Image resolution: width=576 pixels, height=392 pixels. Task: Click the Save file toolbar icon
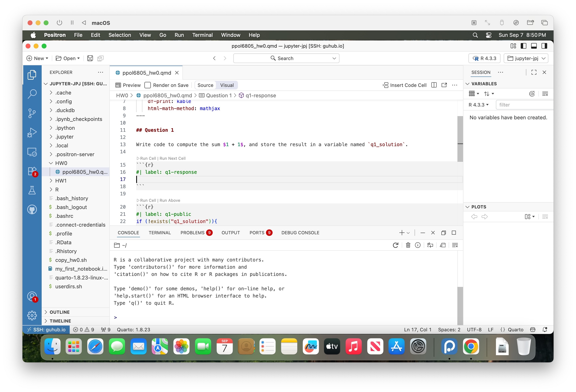tap(90, 58)
